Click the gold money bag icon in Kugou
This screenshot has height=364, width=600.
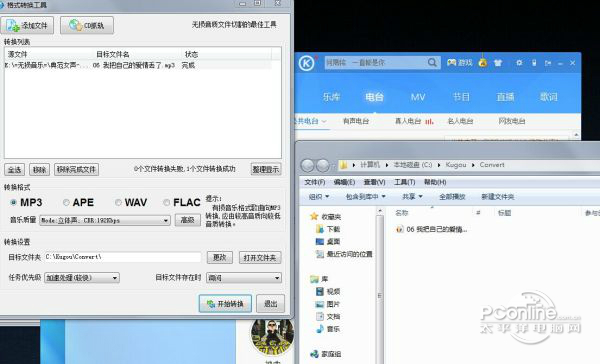click(x=483, y=62)
